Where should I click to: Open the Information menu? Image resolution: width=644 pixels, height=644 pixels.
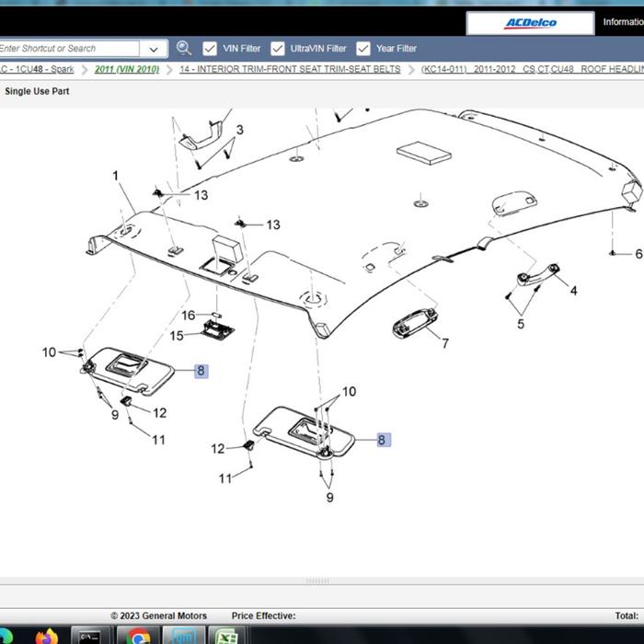coord(622,23)
